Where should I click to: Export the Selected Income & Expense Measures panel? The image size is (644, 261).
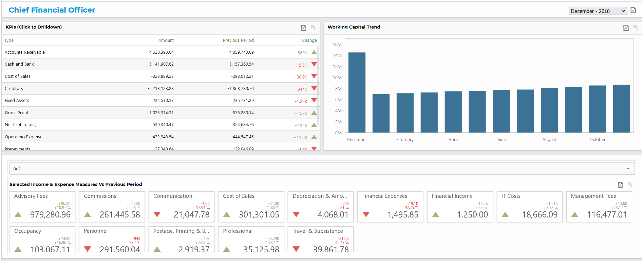click(621, 185)
